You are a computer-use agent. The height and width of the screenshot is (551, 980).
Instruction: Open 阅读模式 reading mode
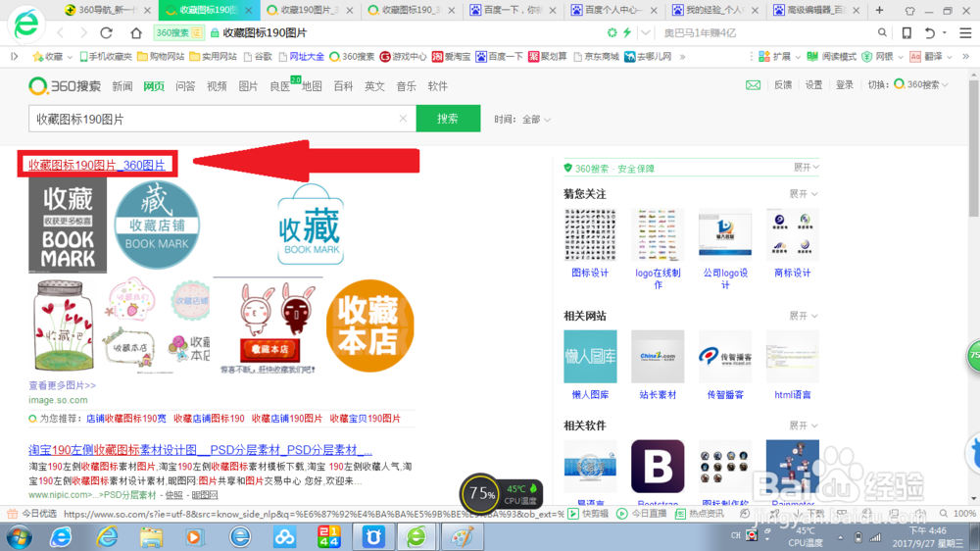831,57
